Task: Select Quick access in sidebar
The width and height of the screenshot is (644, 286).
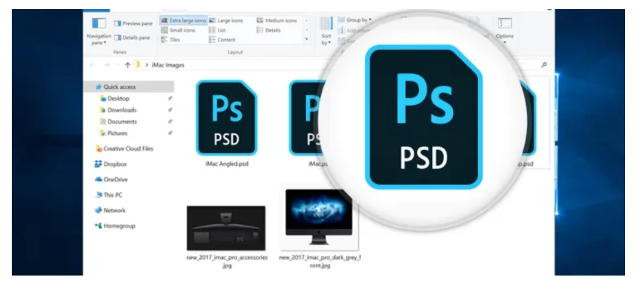Action: pos(129,86)
